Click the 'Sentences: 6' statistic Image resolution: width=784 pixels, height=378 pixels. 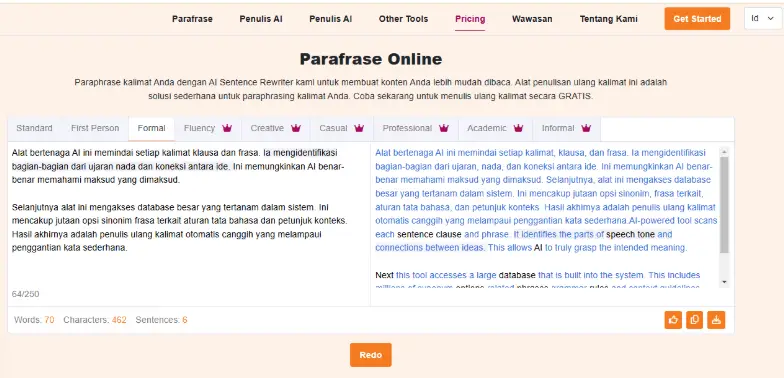click(162, 320)
